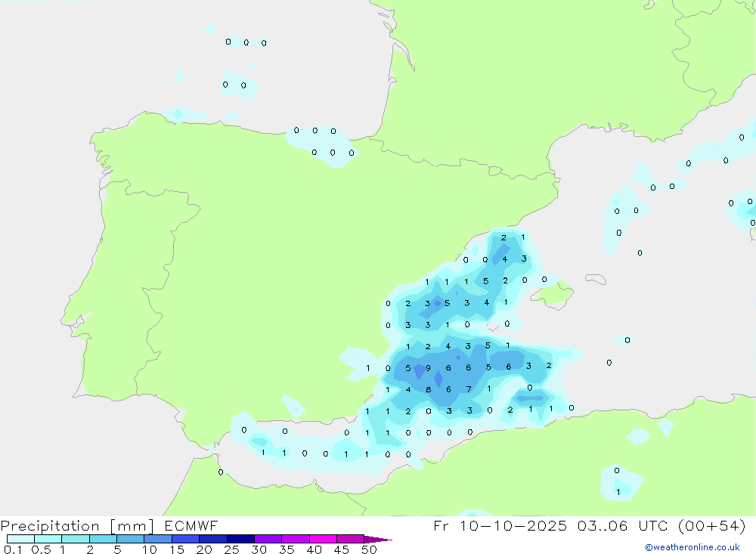This screenshot has width=756, height=554.
Task: Click the 40–45 mm magenta legend swatch
Action: point(323,539)
